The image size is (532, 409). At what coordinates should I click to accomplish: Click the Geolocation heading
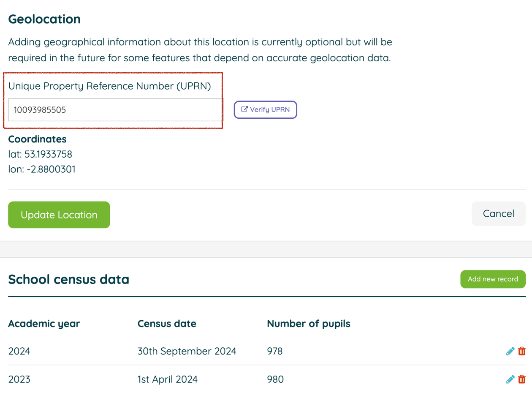[44, 19]
